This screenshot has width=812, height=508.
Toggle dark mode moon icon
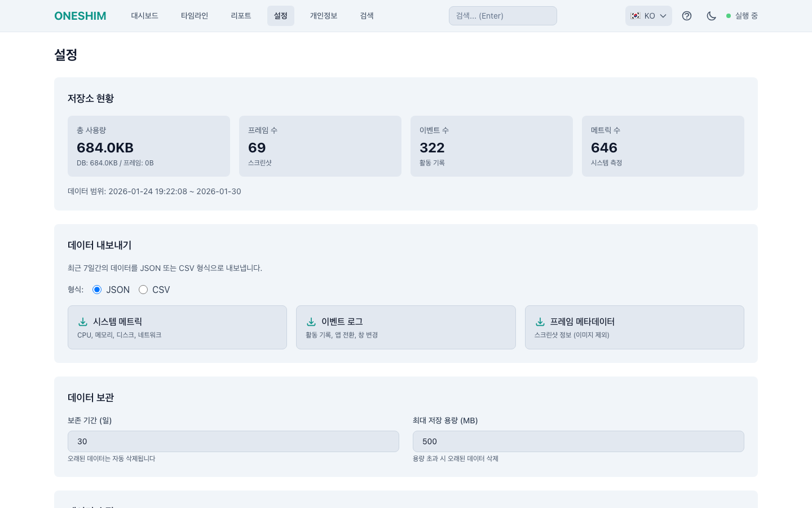(x=711, y=16)
